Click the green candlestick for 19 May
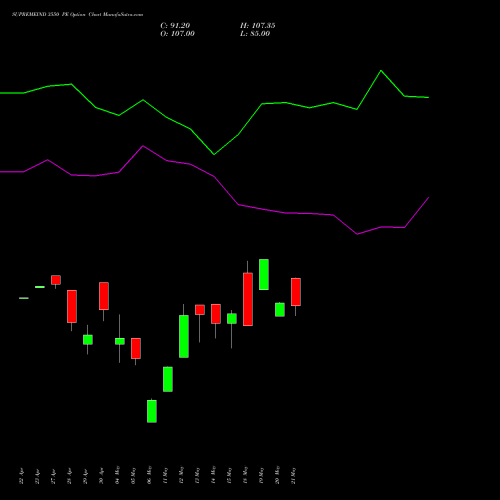 (264, 274)
